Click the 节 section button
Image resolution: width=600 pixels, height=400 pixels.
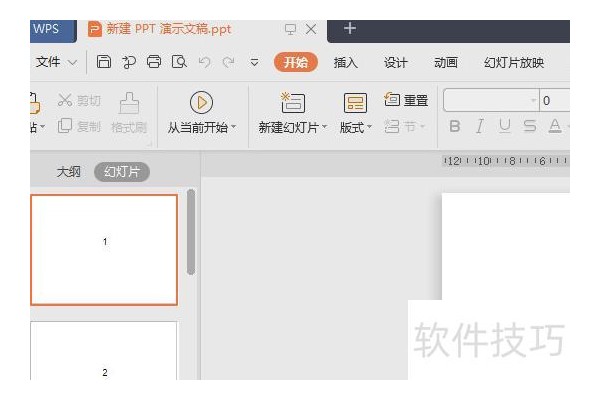[400, 126]
